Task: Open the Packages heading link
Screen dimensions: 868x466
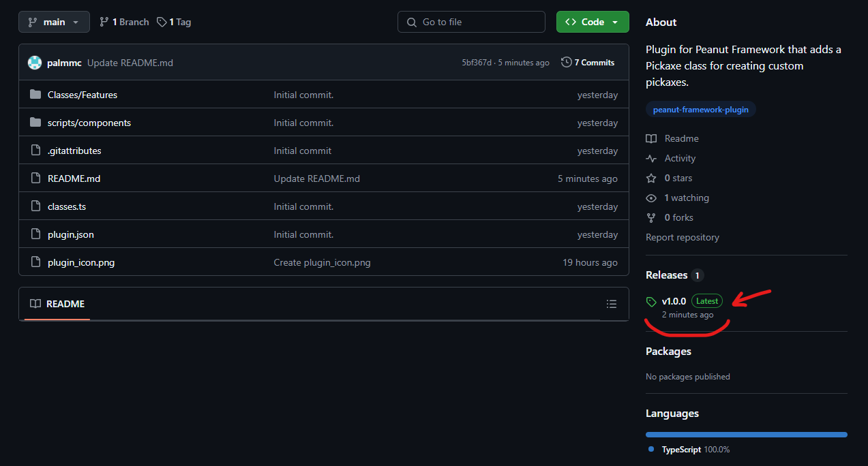Action: (x=668, y=352)
